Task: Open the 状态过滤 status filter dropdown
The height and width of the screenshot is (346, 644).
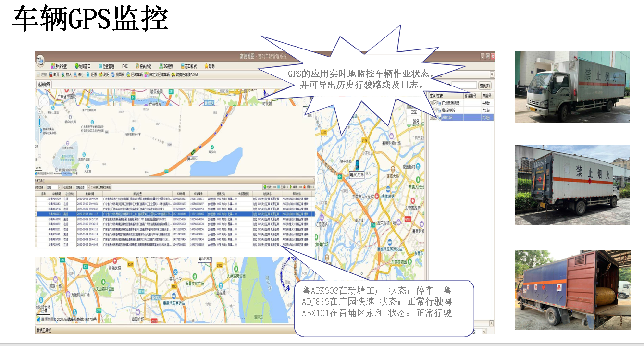Action: pyautogui.click(x=60, y=187)
